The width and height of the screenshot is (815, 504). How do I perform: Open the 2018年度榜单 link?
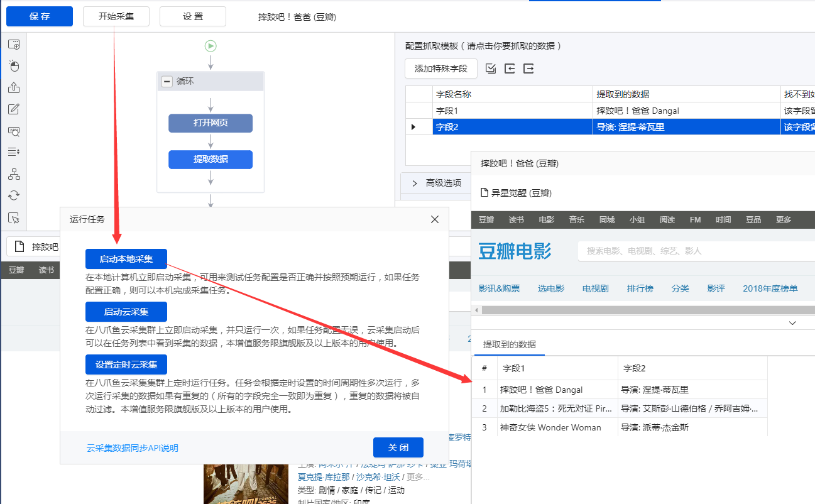[x=770, y=288]
